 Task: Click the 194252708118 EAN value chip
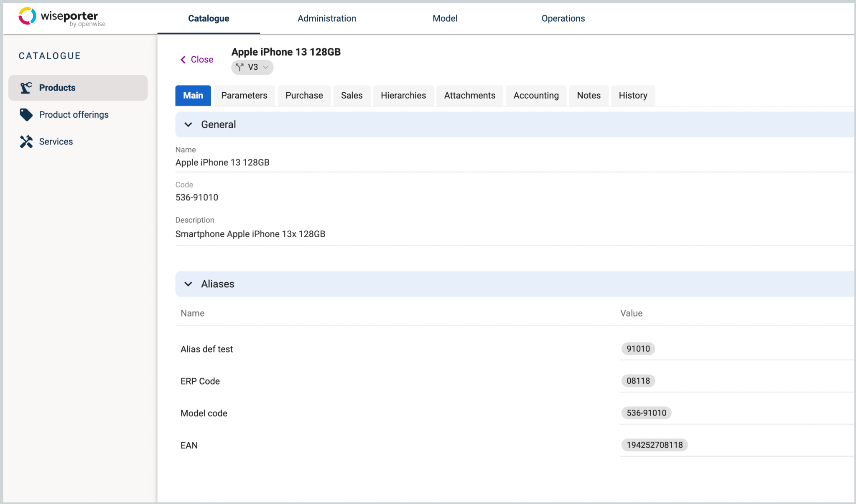click(x=655, y=445)
